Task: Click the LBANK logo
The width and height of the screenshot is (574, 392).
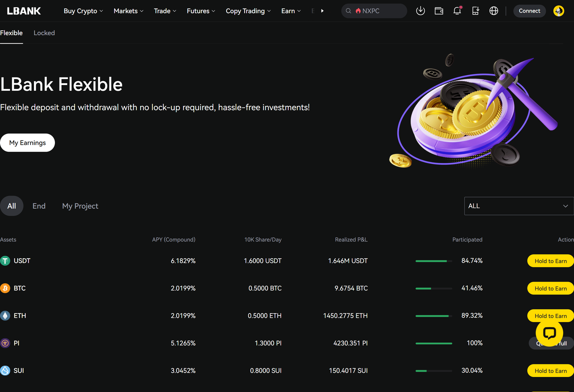Action: (x=24, y=11)
